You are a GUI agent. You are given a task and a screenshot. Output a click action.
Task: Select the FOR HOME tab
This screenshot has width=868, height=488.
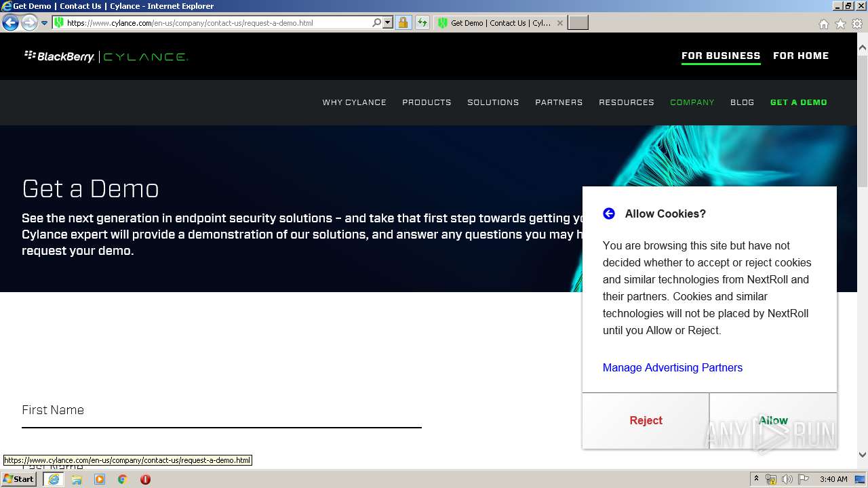pos(801,56)
